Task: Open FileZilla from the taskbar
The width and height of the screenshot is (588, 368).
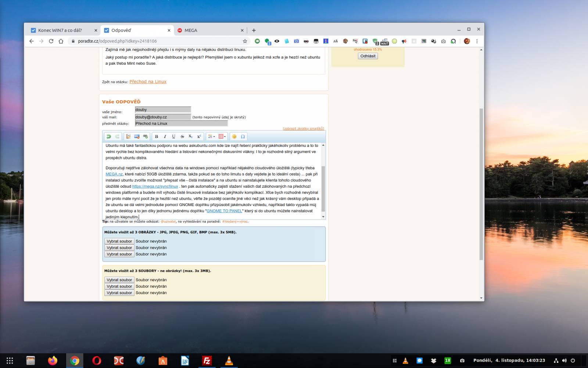Action: [207, 361]
